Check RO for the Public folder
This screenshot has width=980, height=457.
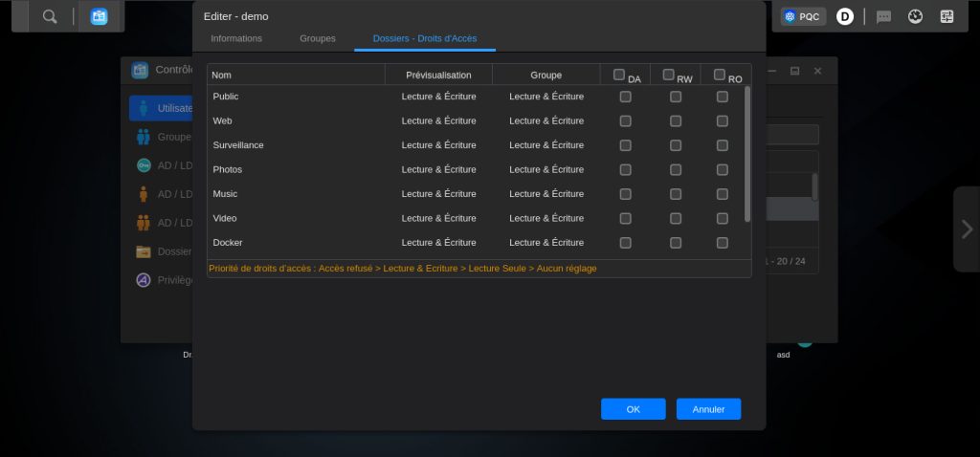723,97
